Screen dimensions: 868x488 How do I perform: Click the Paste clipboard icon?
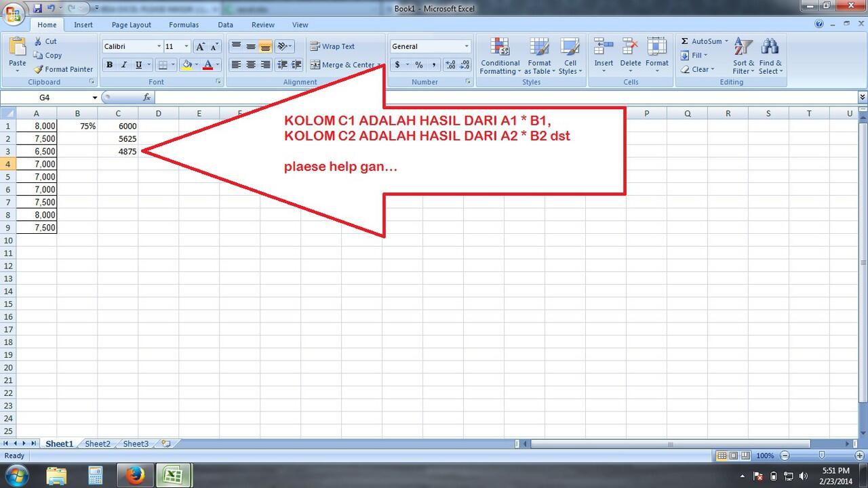pos(18,47)
